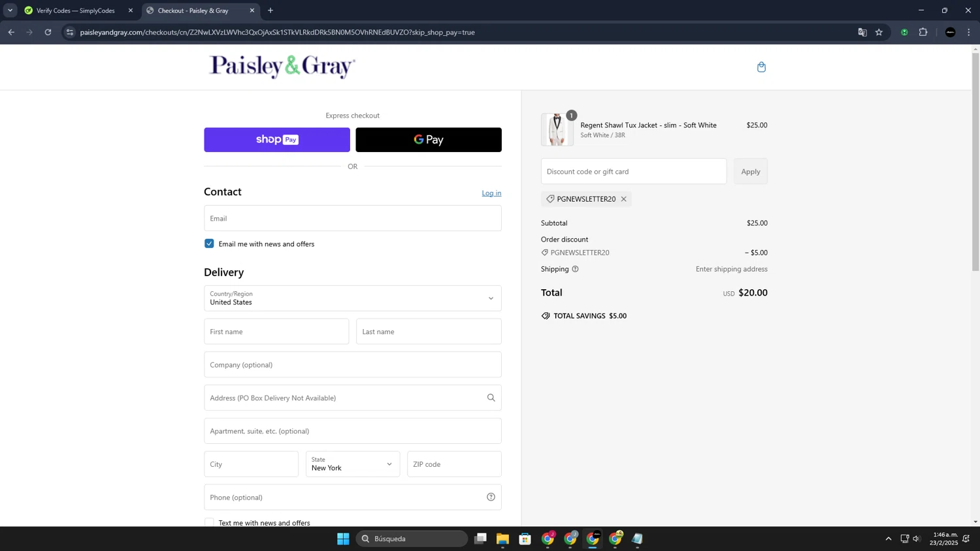Open the tab search dropdown arrow
Image resolution: width=980 pixels, height=551 pixels.
pyautogui.click(x=10, y=10)
